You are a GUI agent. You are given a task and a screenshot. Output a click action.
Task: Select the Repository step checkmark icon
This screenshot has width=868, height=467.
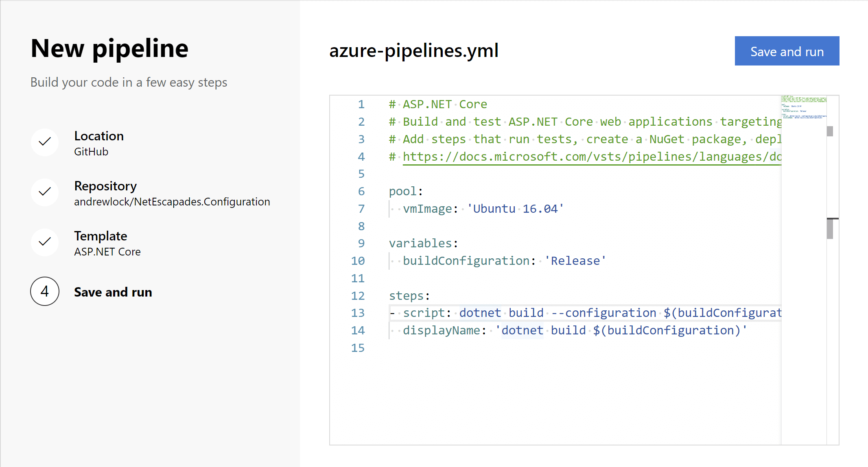click(45, 192)
